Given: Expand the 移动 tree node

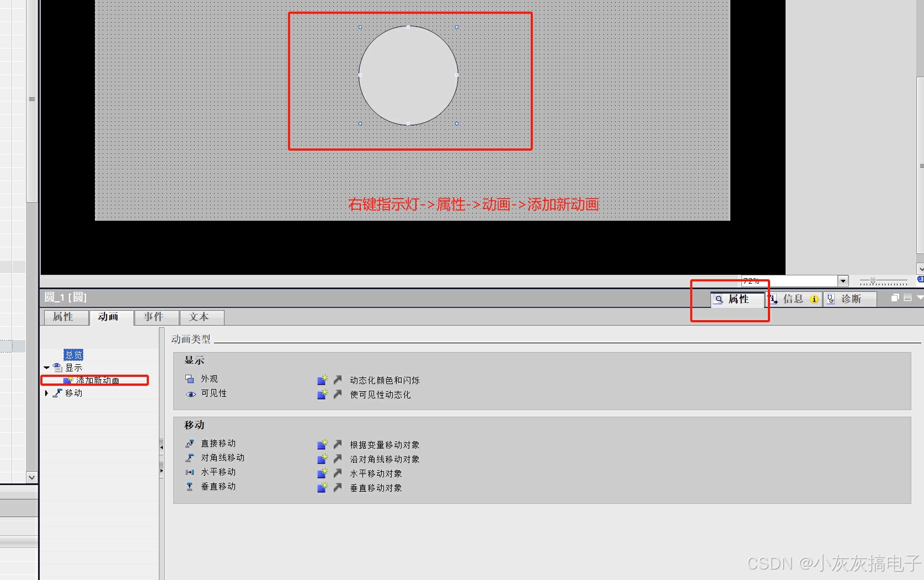Looking at the screenshot, I should click(46, 393).
